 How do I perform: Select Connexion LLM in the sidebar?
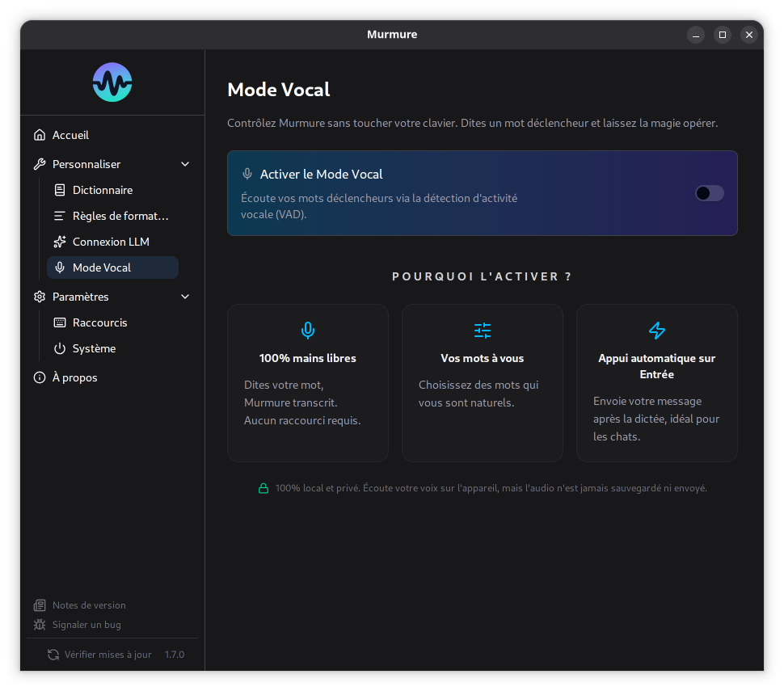[x=111, y=242]
